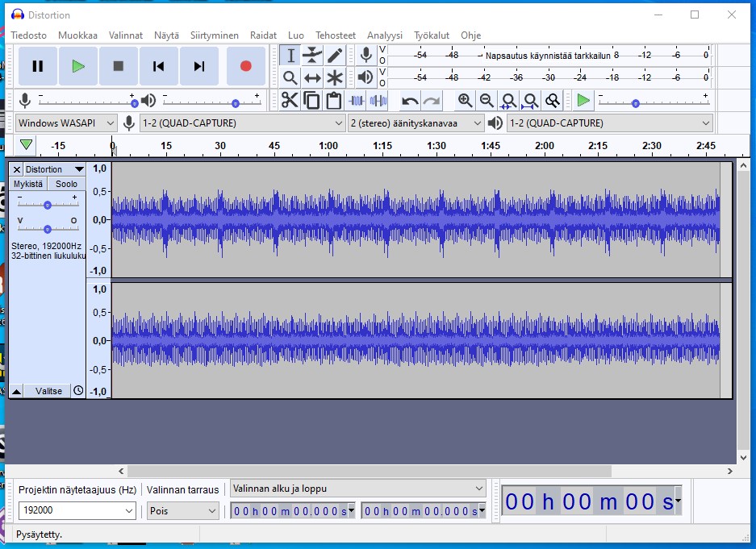Open the project sample rate dropdown
The width and height of the screenshot is (756, 549).
point(130,511)
